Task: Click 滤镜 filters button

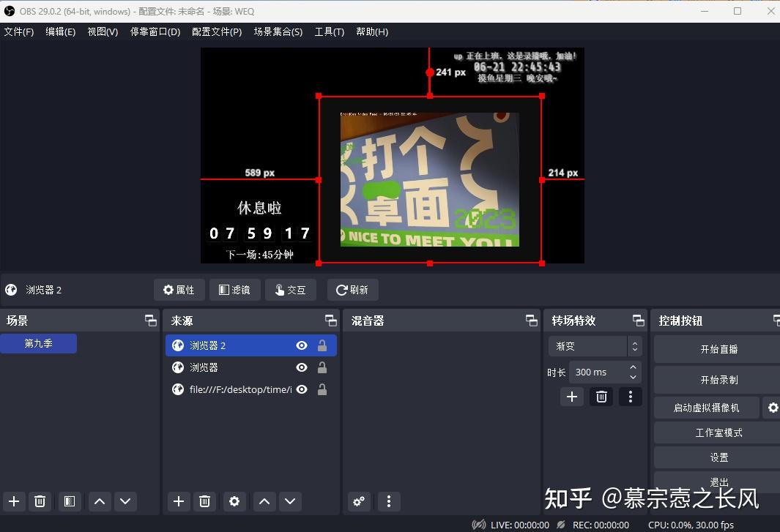Action: click(235, 290)
